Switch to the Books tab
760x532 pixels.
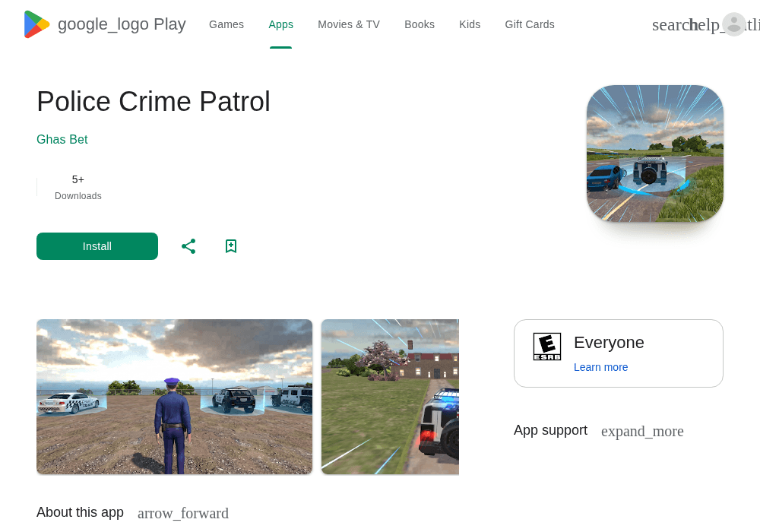pos(420,24)
